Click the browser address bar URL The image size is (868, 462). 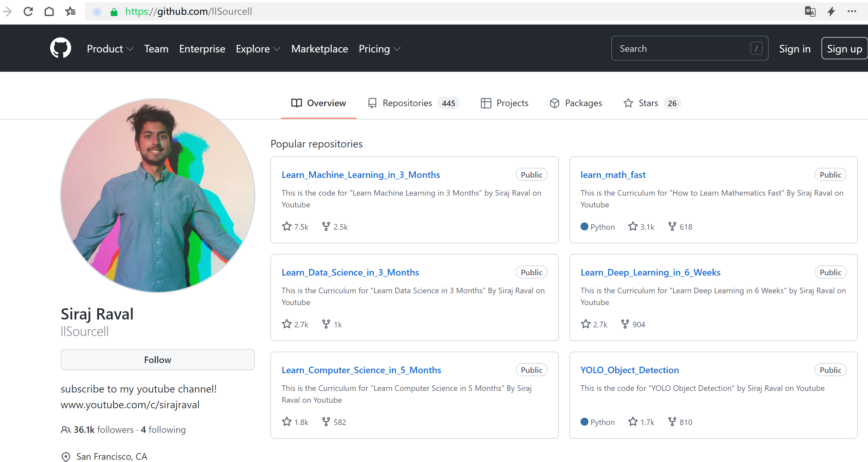click(x=188, y=11)
